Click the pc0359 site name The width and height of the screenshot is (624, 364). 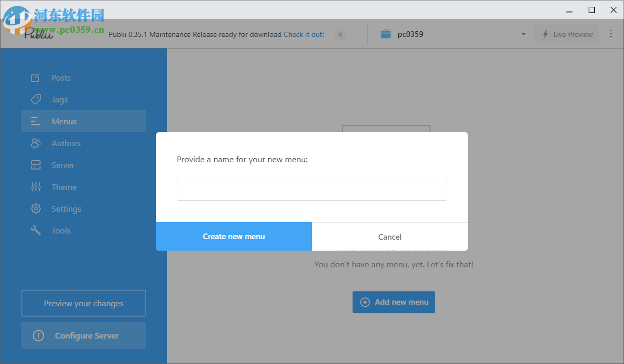(410, 34)
